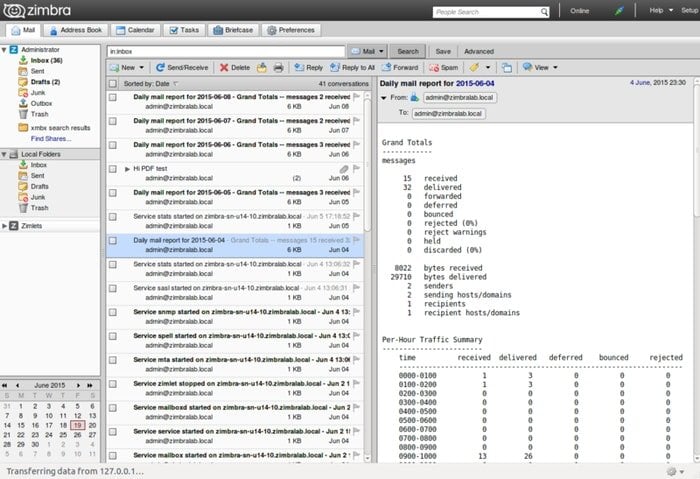This screenshot has width=700, height=479.
Task: Open Administrator's Trash bin icon
Action: tap(23, 114)
